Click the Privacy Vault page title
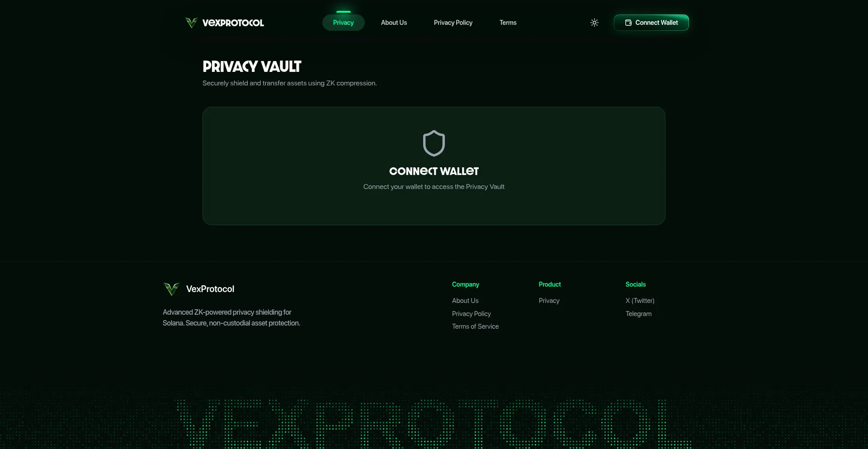This screenshot has width=868, height=449. pyautogui.click(x=251, y=66)
